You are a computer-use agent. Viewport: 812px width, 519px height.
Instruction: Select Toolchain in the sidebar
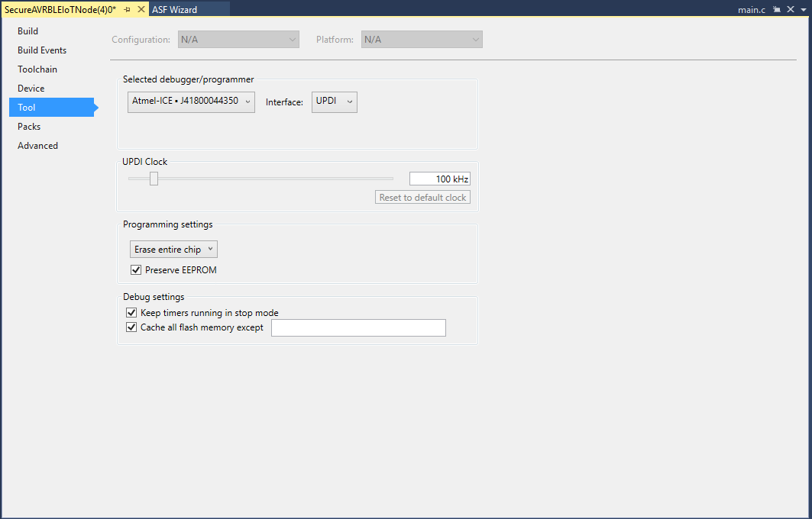coord(37,69)
